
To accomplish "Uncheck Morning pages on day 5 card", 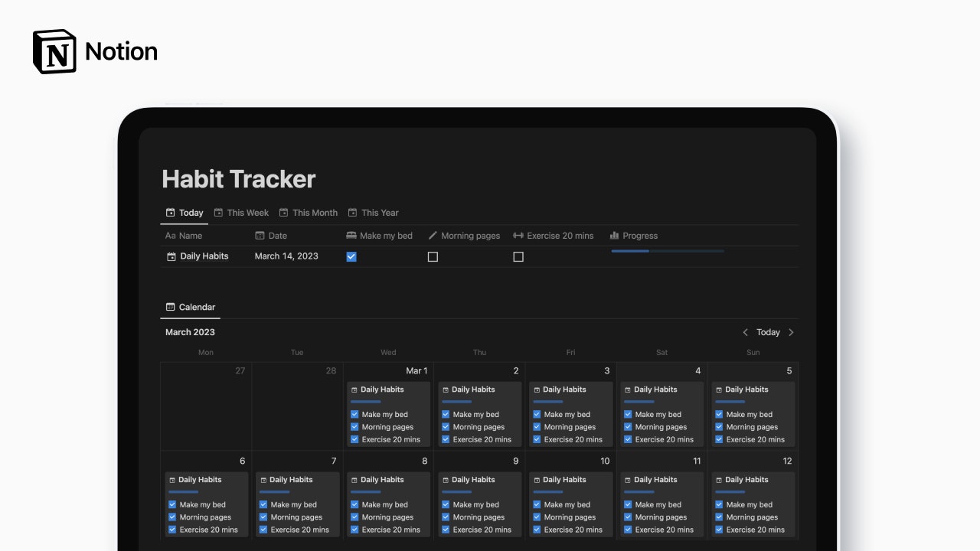I will coord(719,427).
